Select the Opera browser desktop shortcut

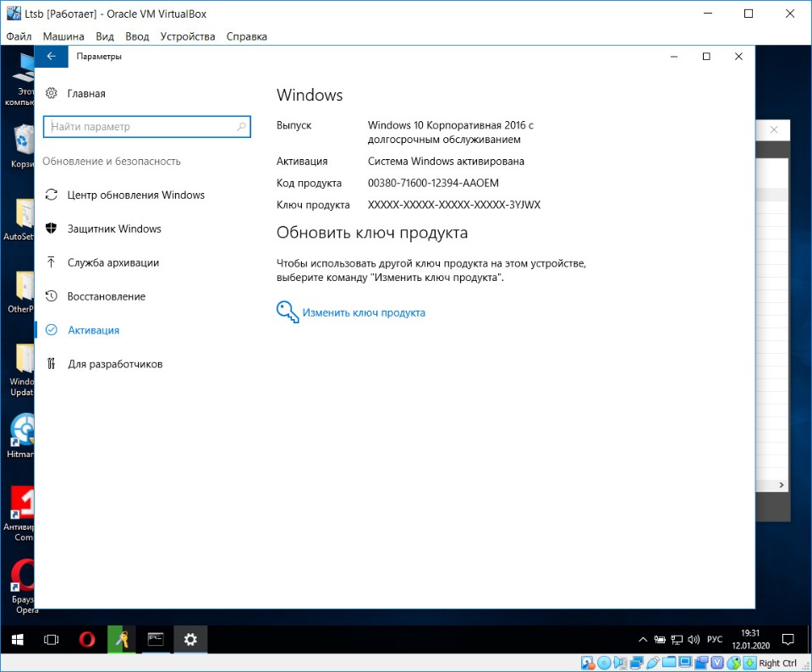point(22,586)
